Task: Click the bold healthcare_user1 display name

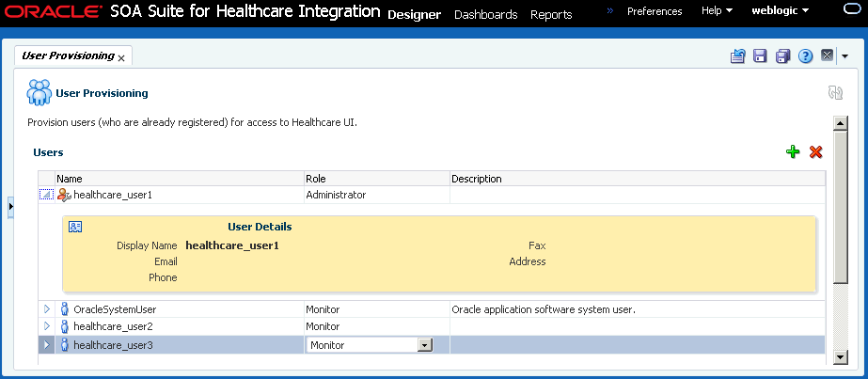Action: (232, 245)
